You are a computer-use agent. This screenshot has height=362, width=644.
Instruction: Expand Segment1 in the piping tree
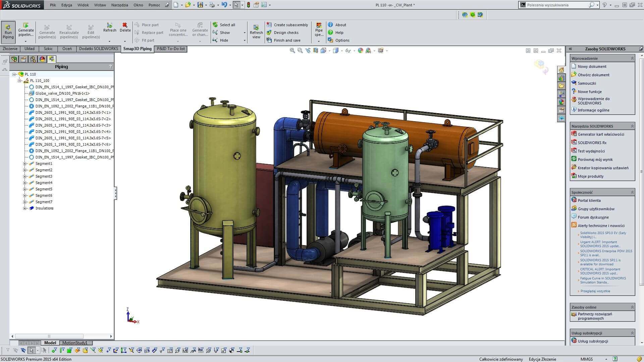(x=24, y=164)
